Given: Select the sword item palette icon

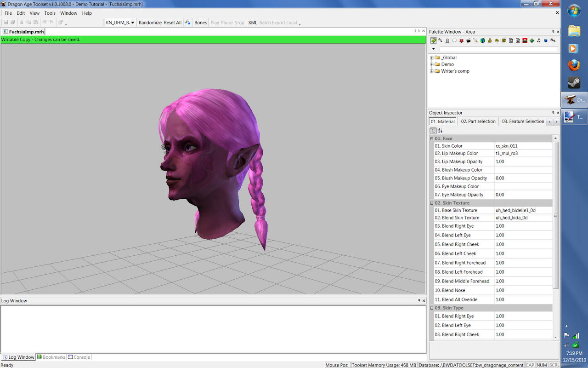Looking at the screenshot, I should tap(475, 40).
